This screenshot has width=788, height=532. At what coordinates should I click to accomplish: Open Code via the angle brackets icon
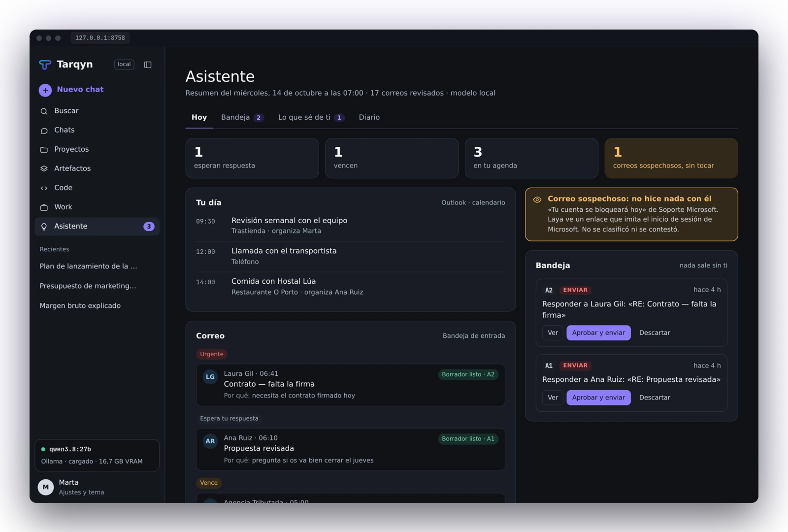click(x=44, y=188)
